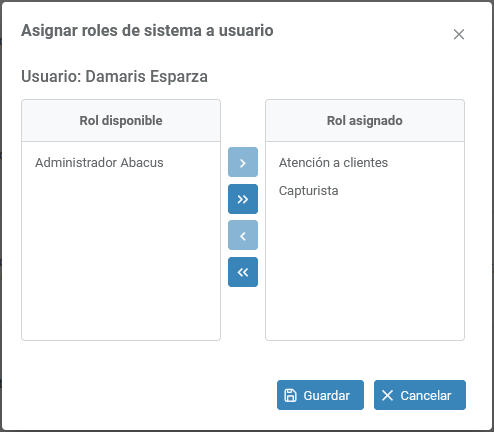The image size is (494, 432).
Task: Move selected role to assigned list
Action: 243,162
